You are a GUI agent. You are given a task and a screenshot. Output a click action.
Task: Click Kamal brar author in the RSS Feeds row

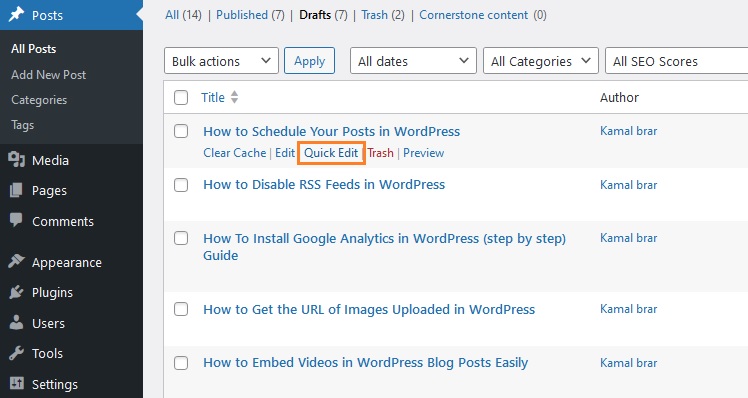click(628, 185)
